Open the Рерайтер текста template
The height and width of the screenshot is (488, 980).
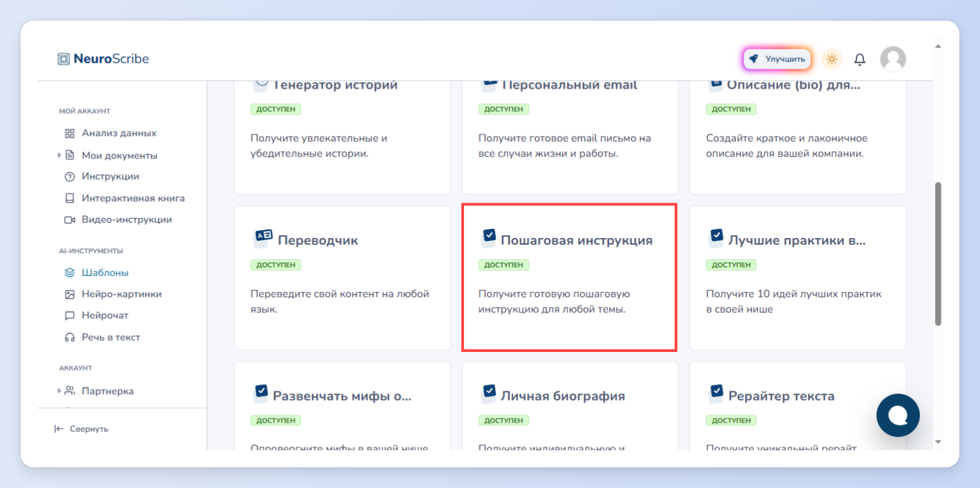click(x=797, y=405)
